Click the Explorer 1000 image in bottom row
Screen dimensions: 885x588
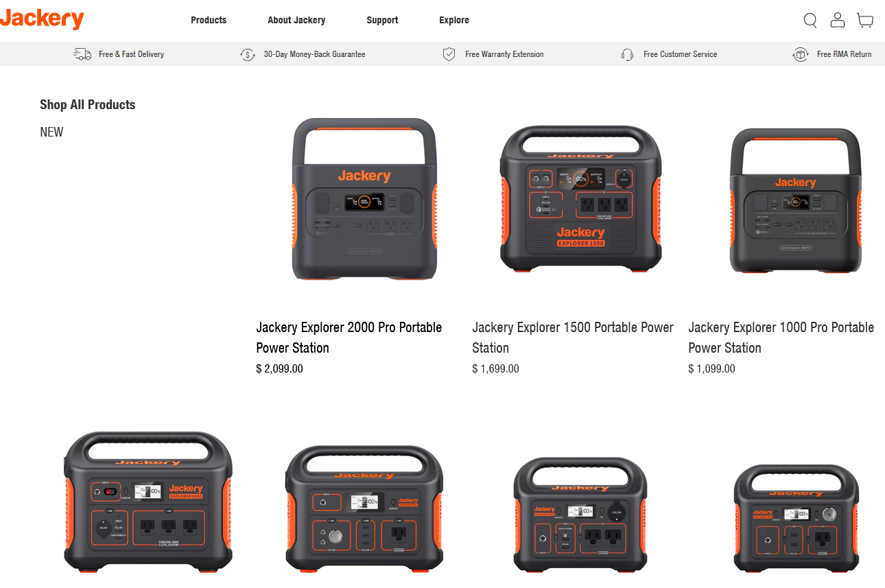click(147, 502)
